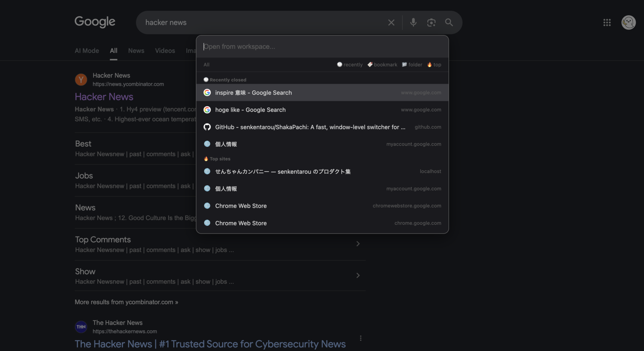This screenshot has height=351, width=644.
Task: Open the Show sitelink
Action: click(x=85, y=271)
